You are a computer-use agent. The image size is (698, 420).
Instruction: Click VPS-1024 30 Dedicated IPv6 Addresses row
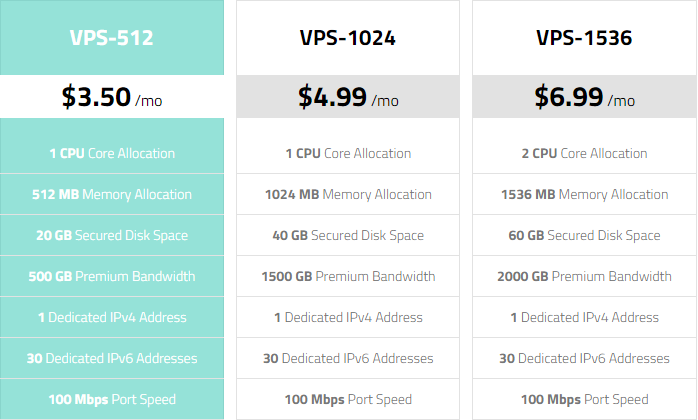pos(348,359)
